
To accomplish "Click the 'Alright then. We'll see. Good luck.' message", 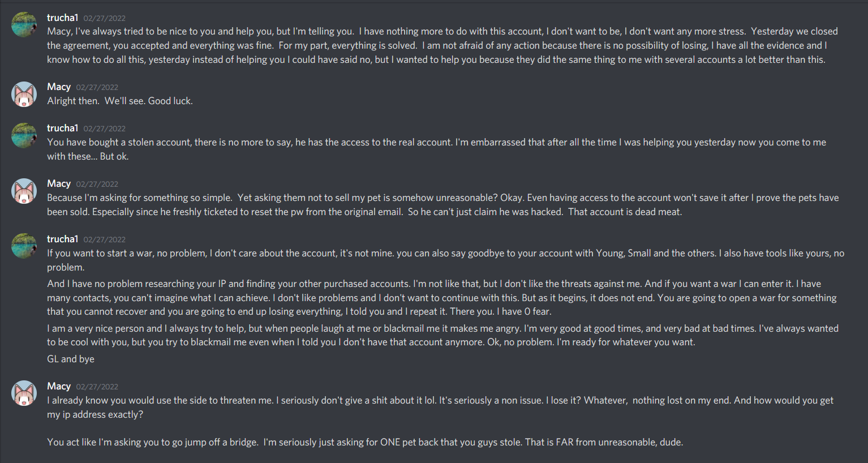I will click(120, 101).
